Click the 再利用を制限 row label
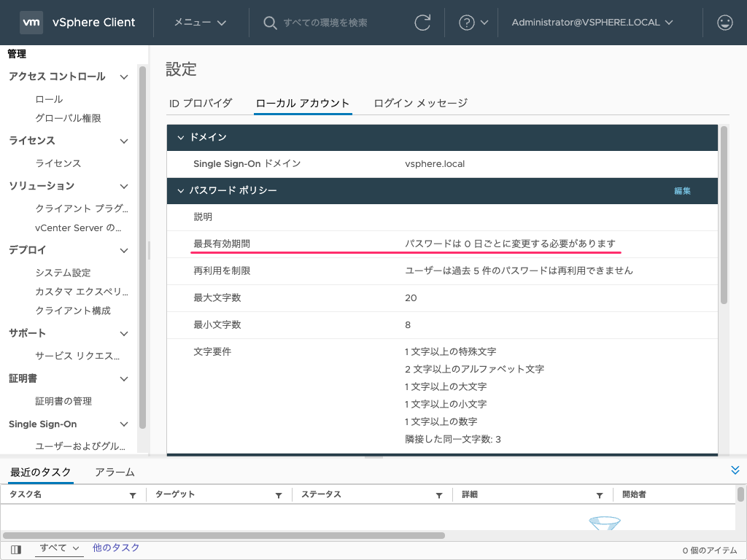Image resolution: width=747 pixels, height=560 pixels. point(222,271)
